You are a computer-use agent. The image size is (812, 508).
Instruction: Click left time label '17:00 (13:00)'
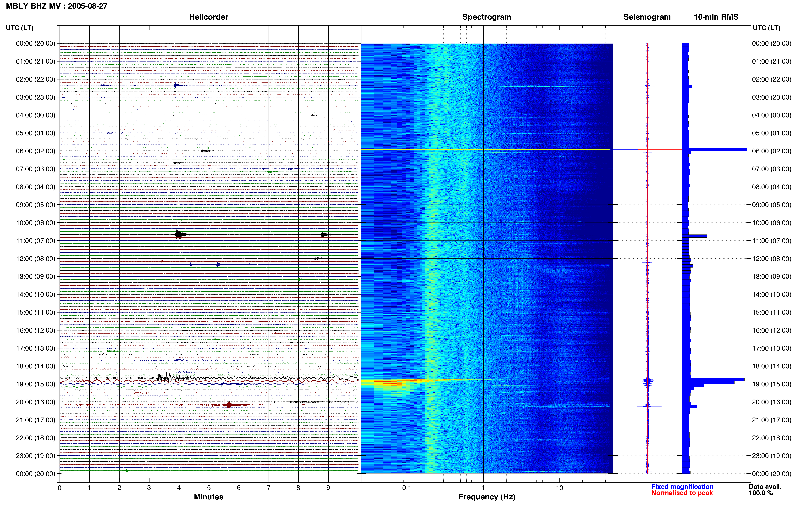[36, 348]
